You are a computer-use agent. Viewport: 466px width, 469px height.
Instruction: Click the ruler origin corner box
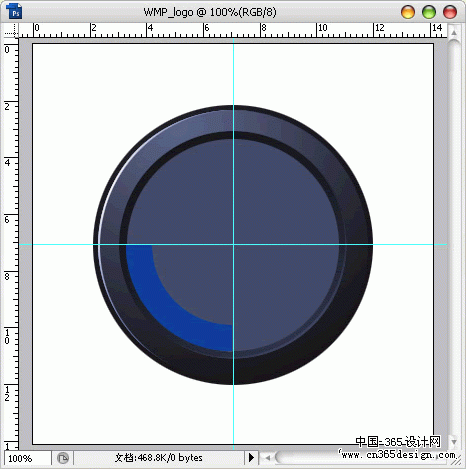point(11,30)
